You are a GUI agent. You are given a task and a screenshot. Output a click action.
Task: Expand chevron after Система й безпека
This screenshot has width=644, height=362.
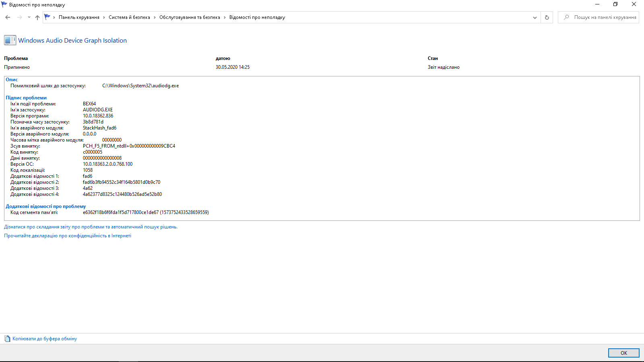pyautogui.click(x=155, y=17)
